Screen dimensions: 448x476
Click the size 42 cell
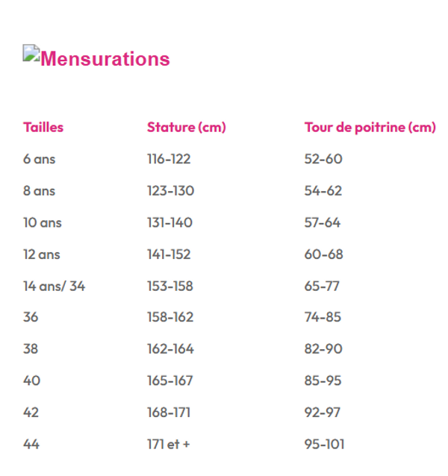point(31,412)
